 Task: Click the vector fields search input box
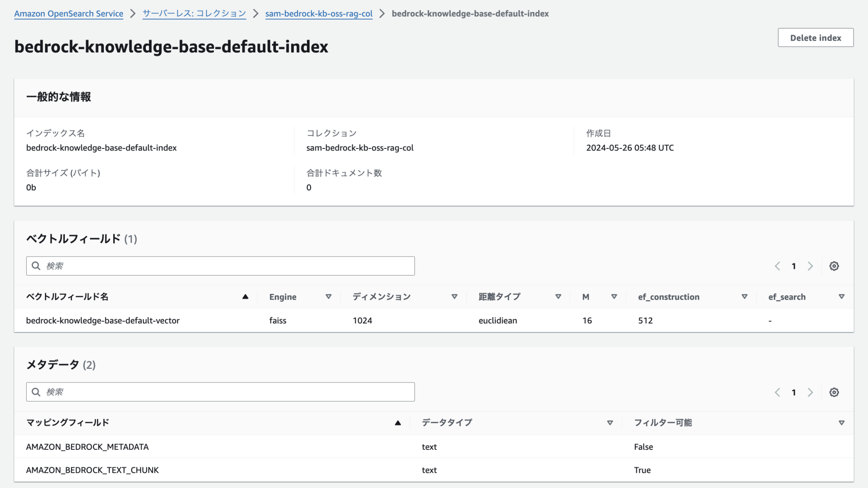pos(220,266)
